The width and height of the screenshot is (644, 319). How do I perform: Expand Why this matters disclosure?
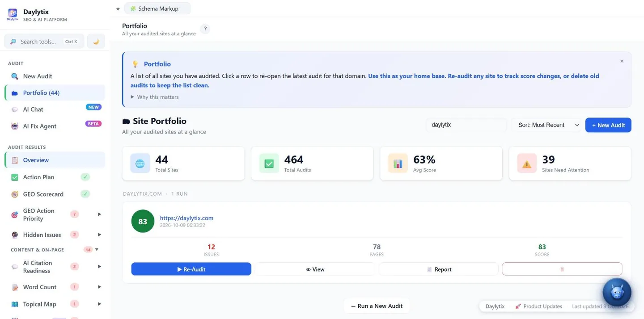(x=155, y=97)
